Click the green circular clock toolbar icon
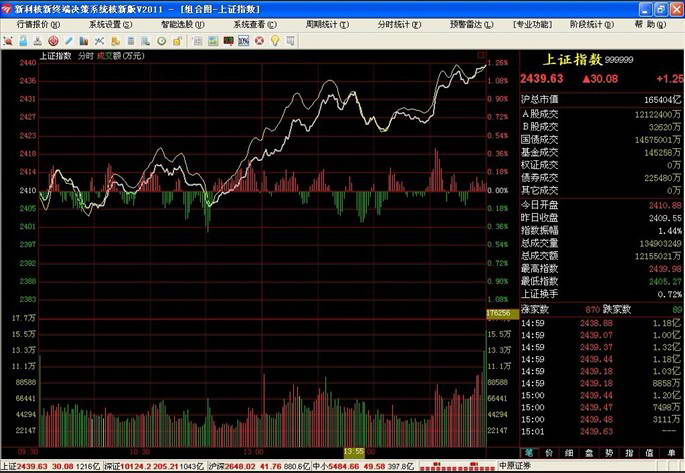Viewport: 685px width, 473px height. coord(162,41)
